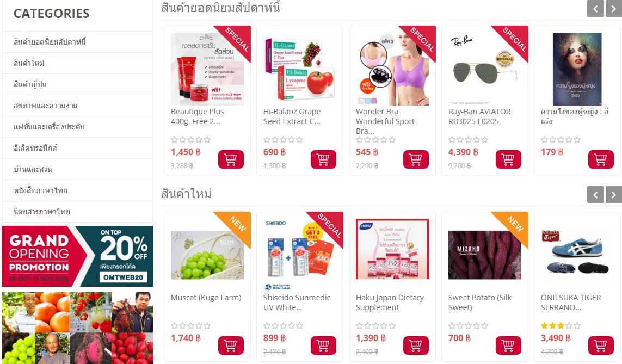Show next items in สินค้าใหม่ carousel
This screenshot has width=622, height=364.
coord(614,194)
